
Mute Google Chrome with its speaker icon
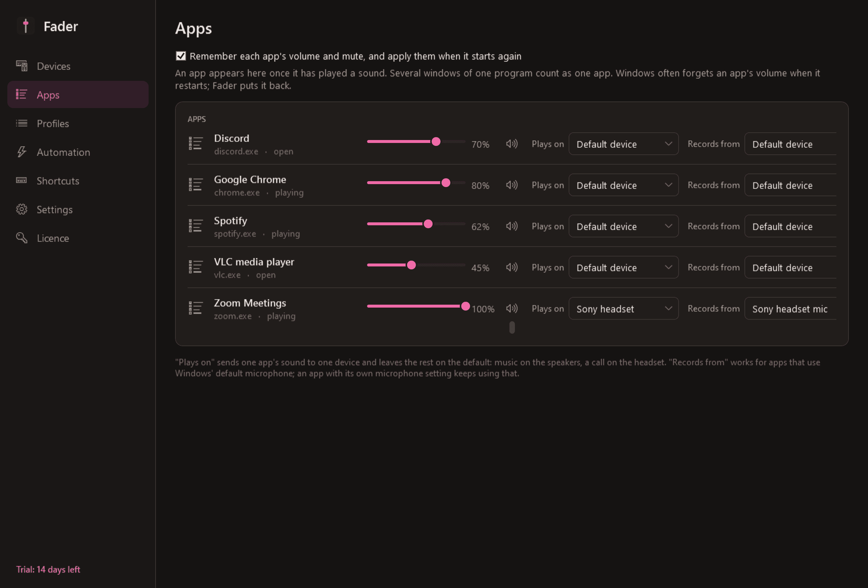pyautogui.click(x=512, y=185)
